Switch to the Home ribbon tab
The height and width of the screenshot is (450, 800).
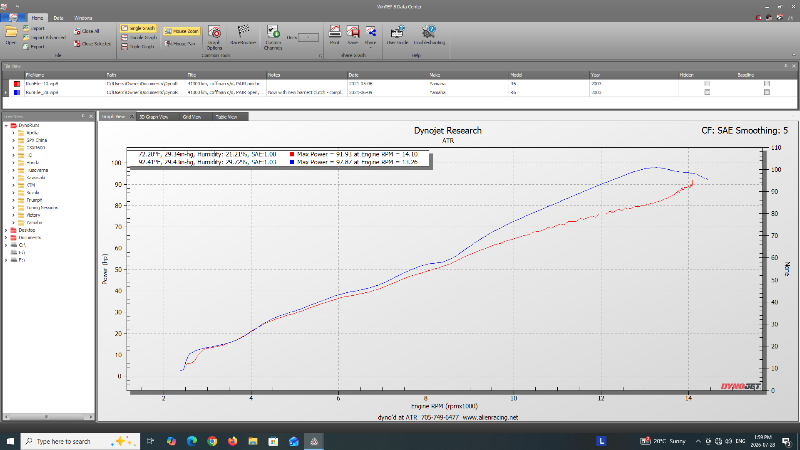point(37,18)
